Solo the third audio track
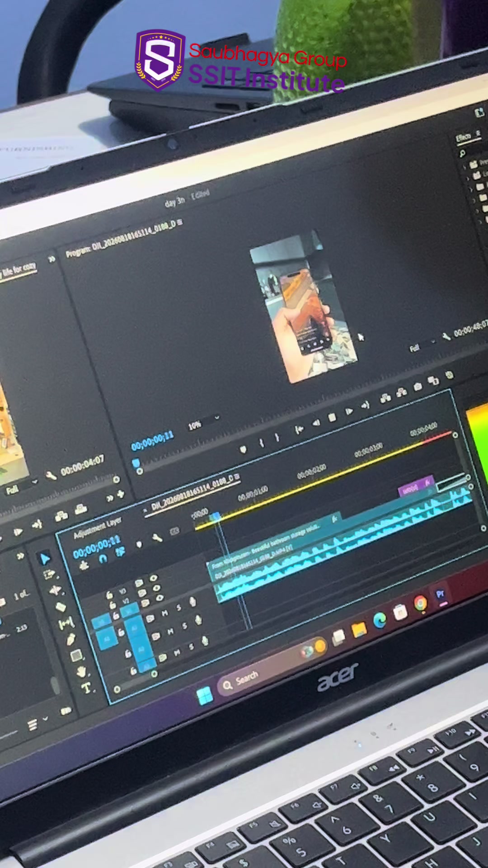 point(191,646)
